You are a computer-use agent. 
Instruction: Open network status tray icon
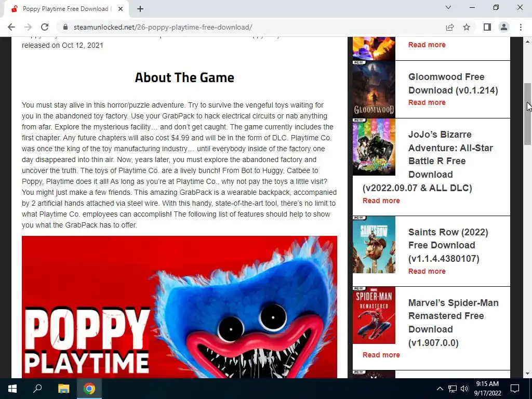453,389
